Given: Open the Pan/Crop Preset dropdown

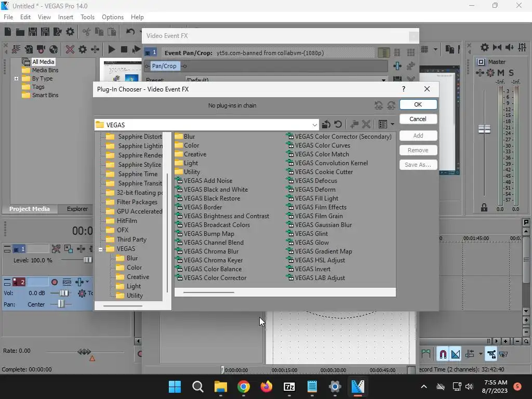Looking at the screenshot, I should coord(383,80).
